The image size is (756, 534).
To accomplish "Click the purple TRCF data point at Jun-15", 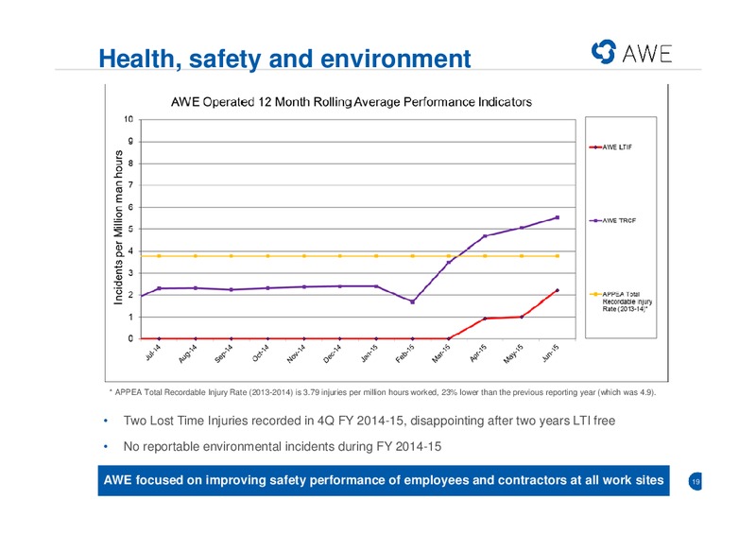I will 558,217.
